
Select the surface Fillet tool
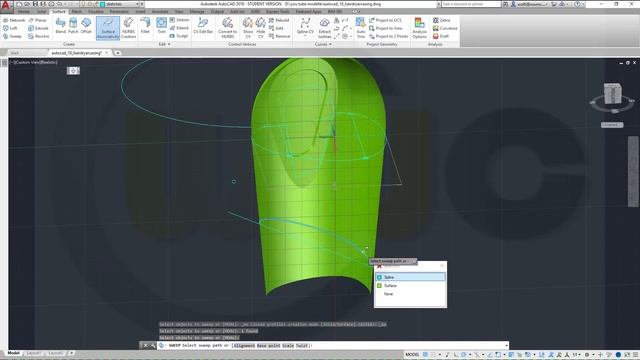pyautogui.click(x=145, y=25)
